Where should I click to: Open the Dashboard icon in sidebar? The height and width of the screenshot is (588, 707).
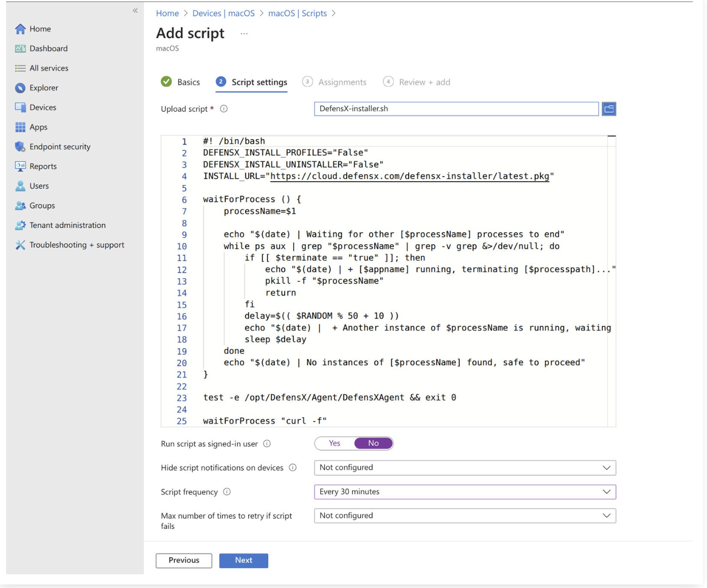[20, 49]
